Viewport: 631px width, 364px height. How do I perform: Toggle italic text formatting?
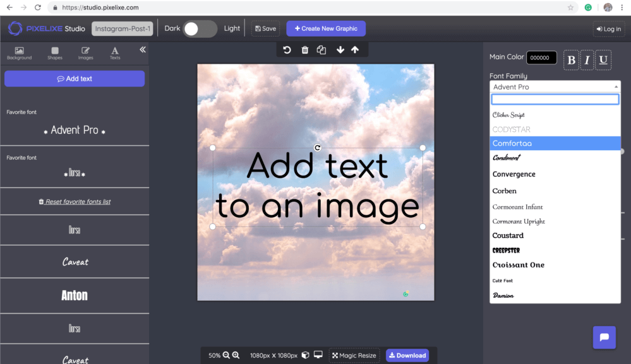[x=587, y=60]
